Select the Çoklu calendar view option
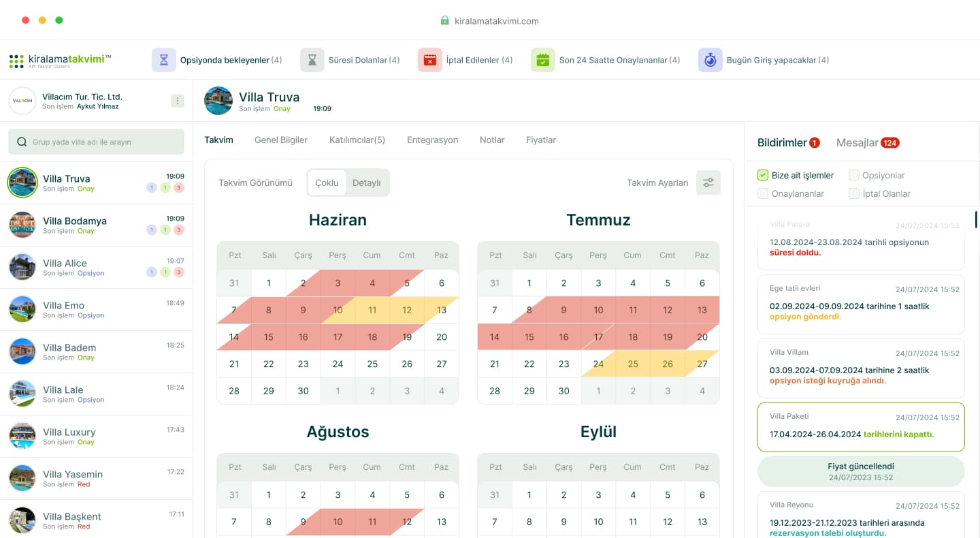Viewport: 980px width, 538px height. (327, 183)
